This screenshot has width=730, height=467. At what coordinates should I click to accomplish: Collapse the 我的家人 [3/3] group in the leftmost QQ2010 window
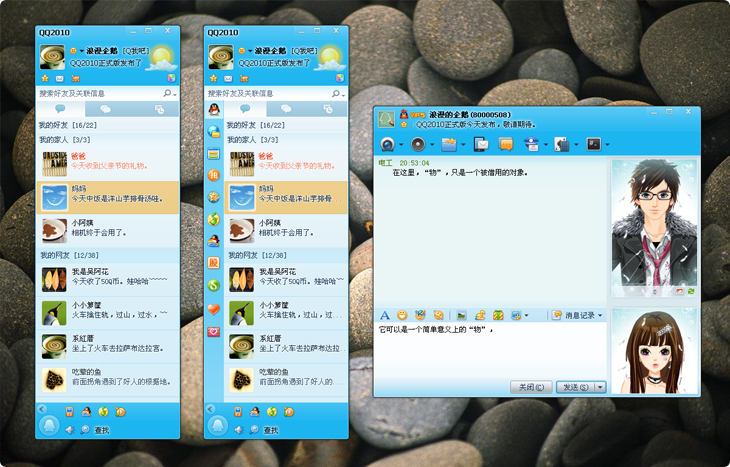pyautogui.click(x=108, y=140)
